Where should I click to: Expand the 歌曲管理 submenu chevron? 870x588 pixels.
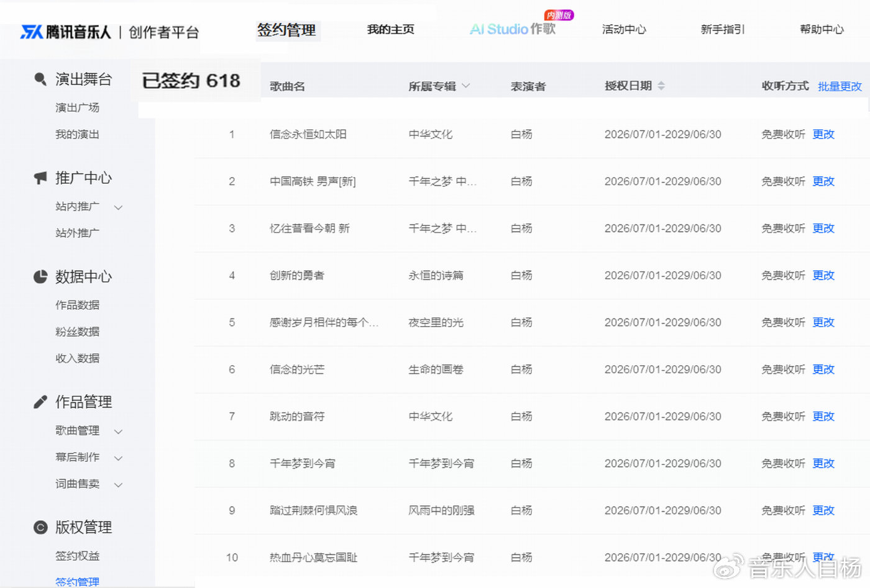118,432
